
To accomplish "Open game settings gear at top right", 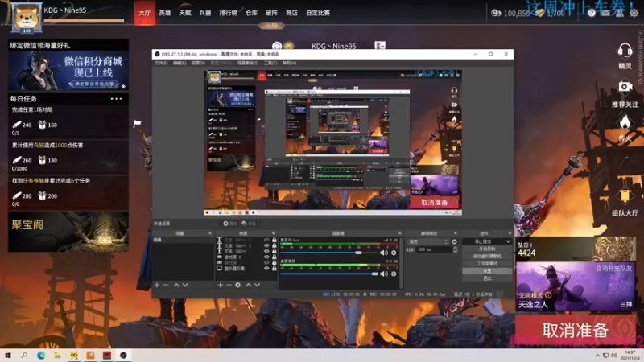I will (x=634, y=13).
